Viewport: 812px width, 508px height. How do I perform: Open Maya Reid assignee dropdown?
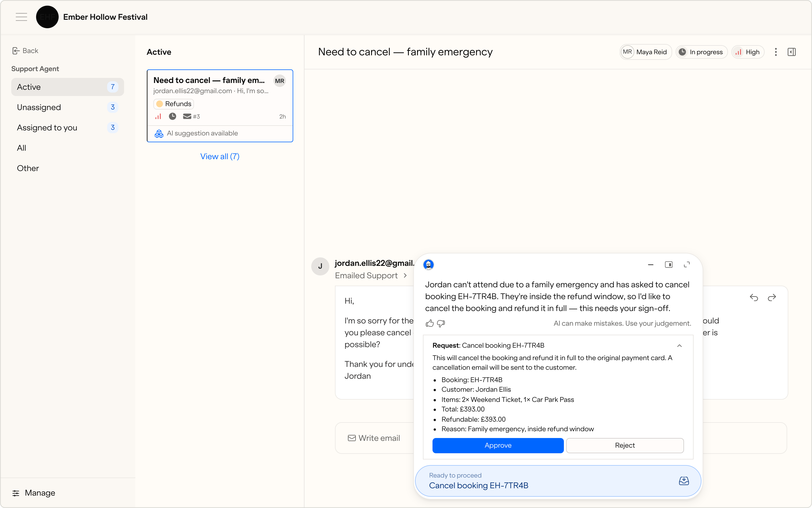tap(646, 52)
